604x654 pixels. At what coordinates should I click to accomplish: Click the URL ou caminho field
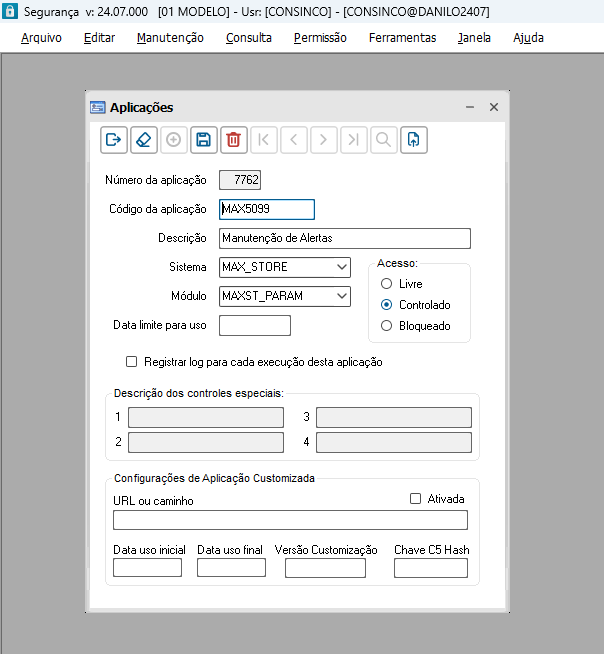pos(290,520)
